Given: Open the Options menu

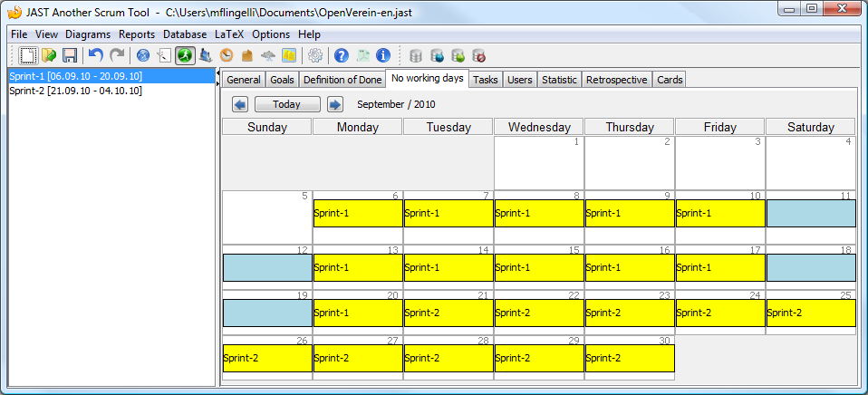Looking at the screenshot, I should click(x=271, y=34).
